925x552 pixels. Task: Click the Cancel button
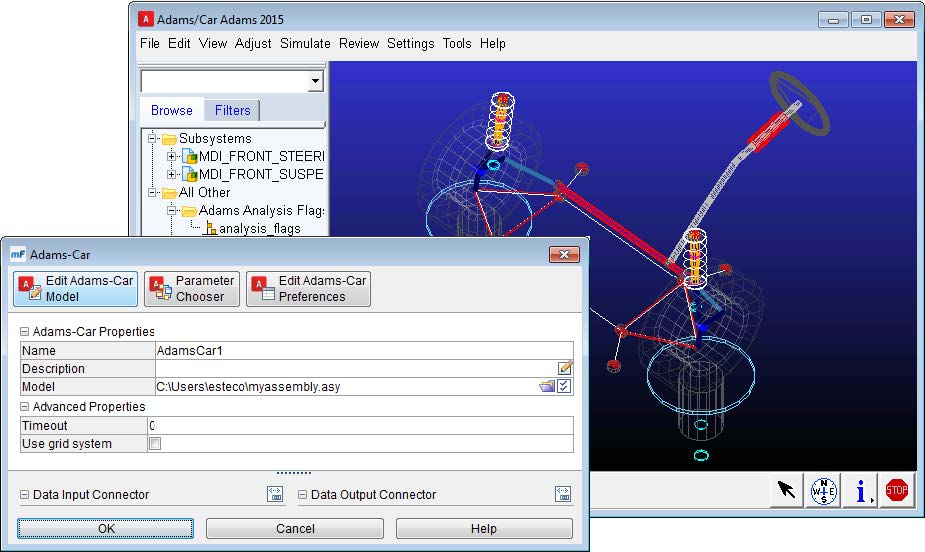(295, 528)
